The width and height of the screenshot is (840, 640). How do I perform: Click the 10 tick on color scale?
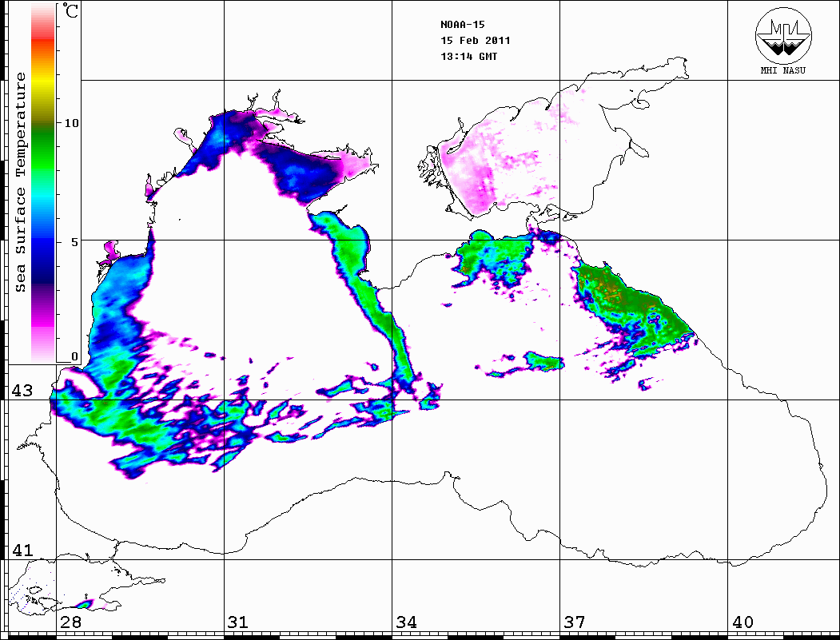[71, 123]
